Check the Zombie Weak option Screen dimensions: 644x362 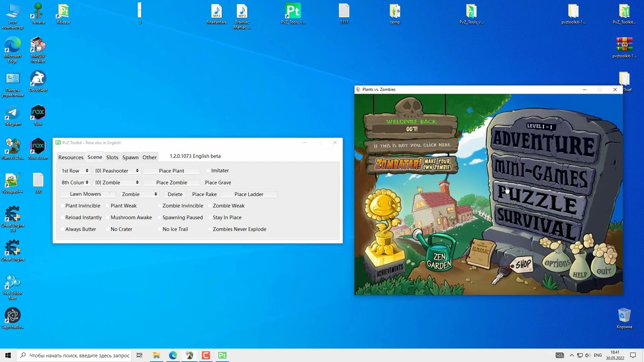pos(226,206)
